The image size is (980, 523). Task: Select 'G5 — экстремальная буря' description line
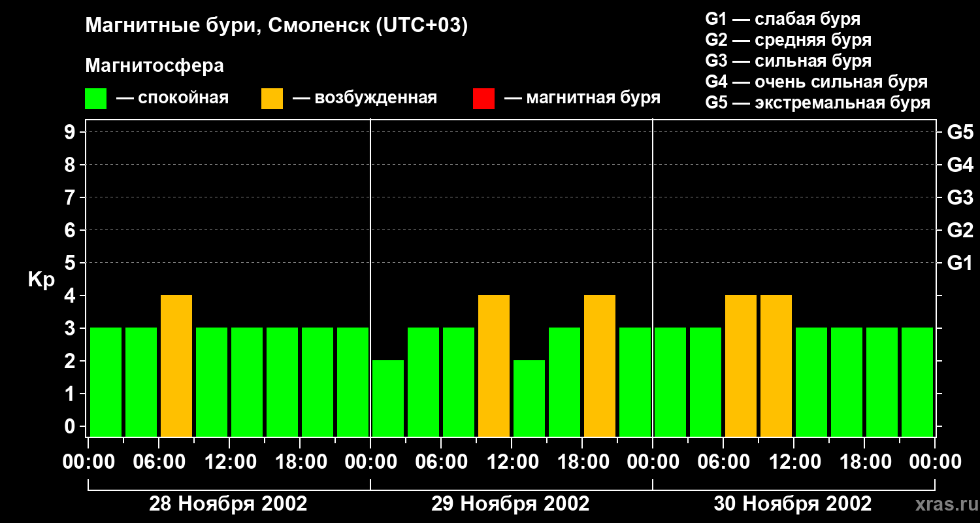click(x=818, y=103)
